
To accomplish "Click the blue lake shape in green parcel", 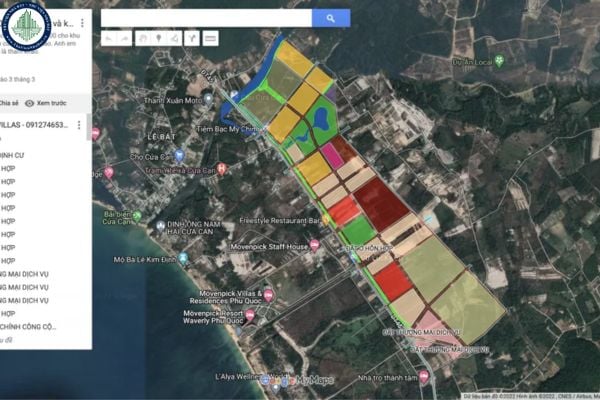I will click(322, 120).
